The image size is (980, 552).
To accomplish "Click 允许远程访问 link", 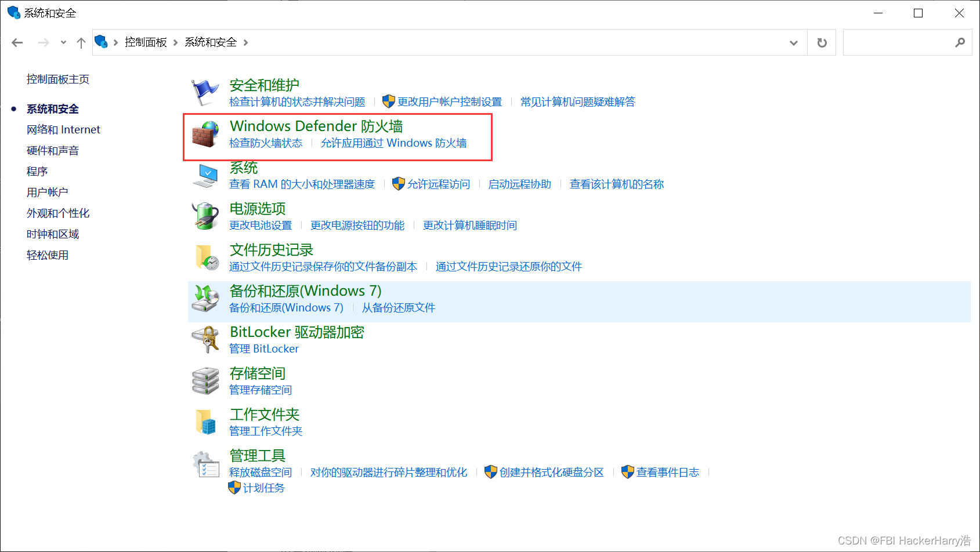I will [439, 184].
